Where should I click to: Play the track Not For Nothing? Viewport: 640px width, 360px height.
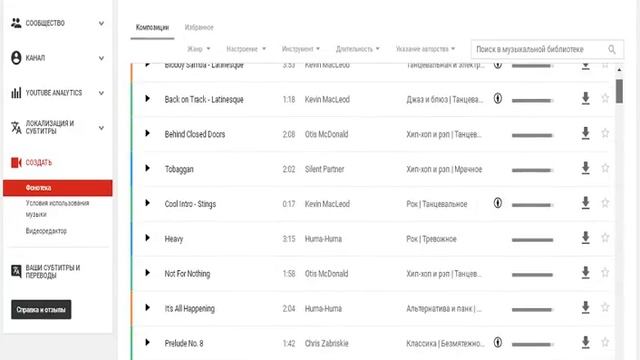(147, 273)
